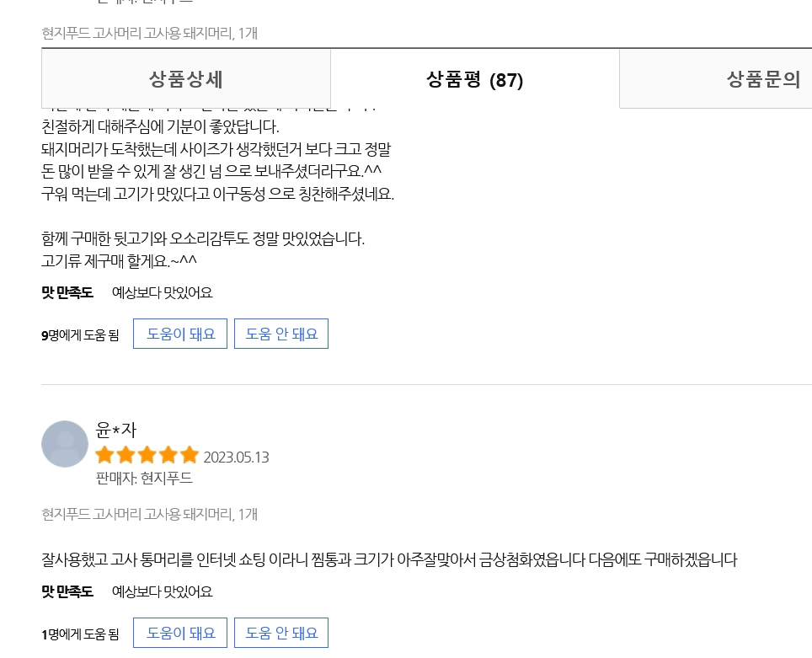Click the 9명에게 도움 됨 count
Image resolution: width=812 pixels, height=658 pixels.
(80, 335)
